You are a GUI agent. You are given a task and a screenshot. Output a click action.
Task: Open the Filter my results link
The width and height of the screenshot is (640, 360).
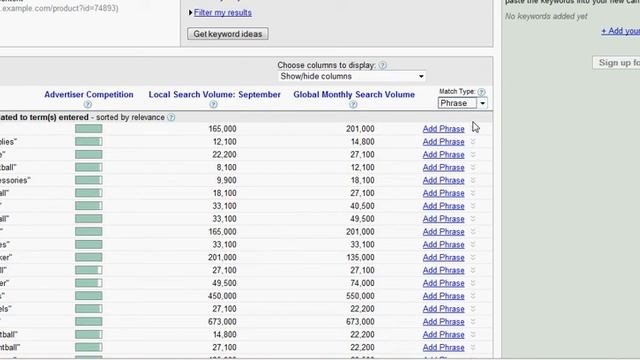[x=223, y=13]
